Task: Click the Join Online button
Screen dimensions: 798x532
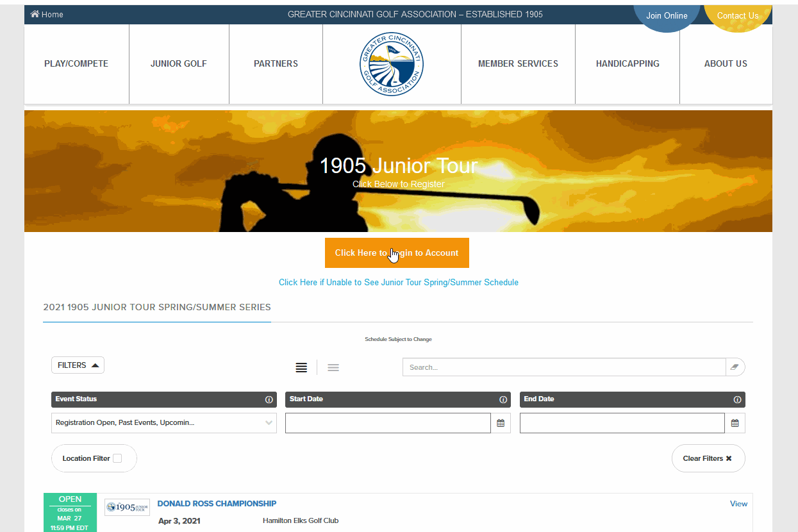Action: coord(667,16)
